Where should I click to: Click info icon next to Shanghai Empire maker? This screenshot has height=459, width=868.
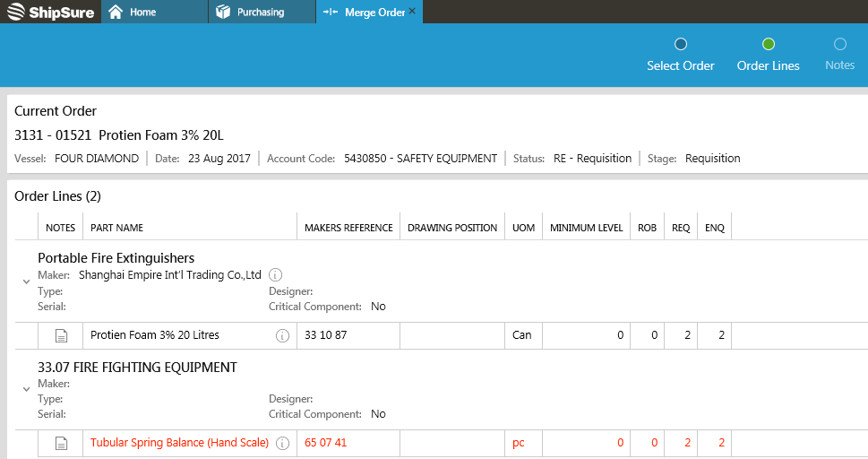point(276,275)
